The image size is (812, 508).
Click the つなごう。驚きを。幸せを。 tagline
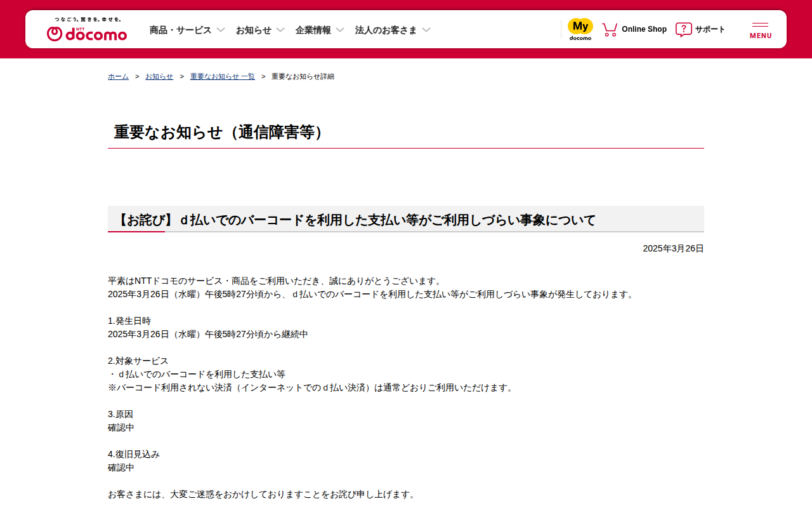(88, 20)
